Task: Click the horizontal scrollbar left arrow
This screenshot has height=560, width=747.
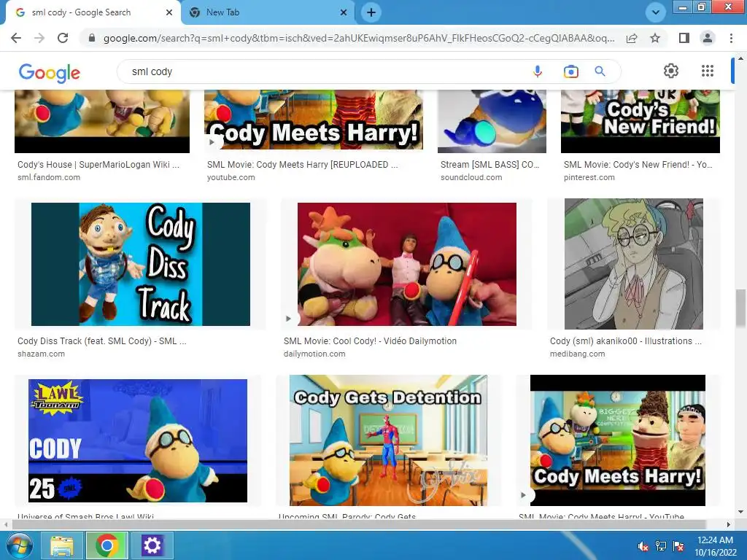Action: (6, 524)
